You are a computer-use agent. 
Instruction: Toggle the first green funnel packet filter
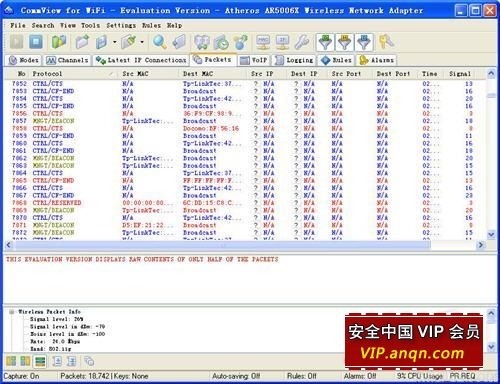[325, 42]
